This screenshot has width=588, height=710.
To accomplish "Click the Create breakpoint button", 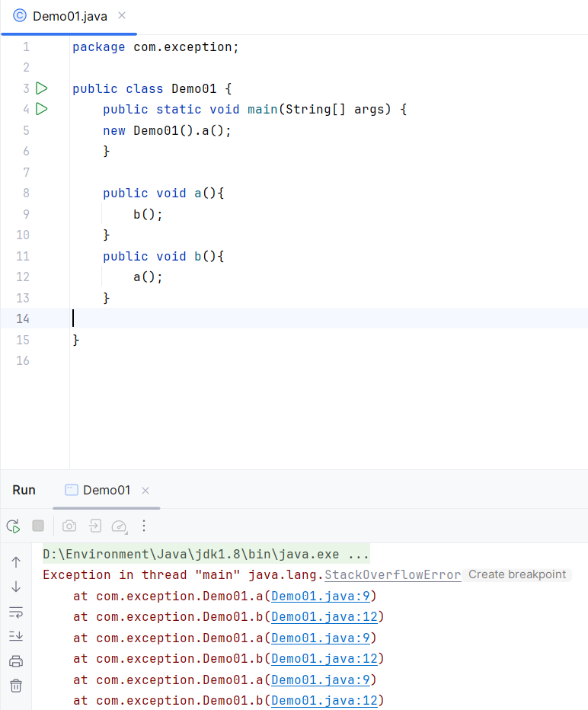I will click(517, 574).
